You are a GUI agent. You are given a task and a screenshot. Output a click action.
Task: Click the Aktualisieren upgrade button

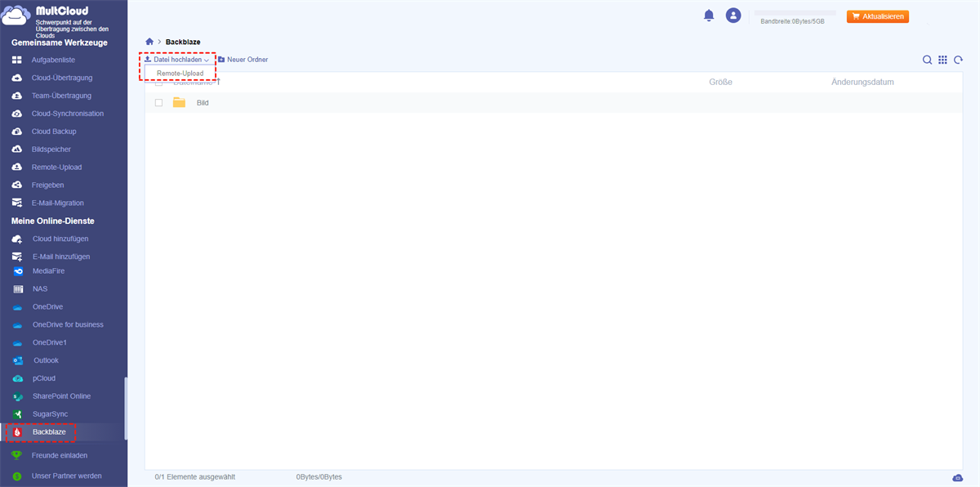coord(878,16)
